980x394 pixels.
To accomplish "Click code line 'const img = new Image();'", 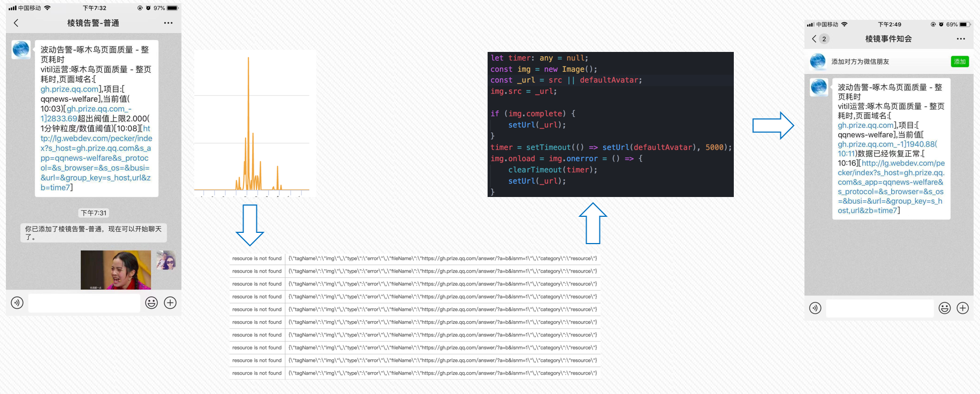I will point(543,69).
